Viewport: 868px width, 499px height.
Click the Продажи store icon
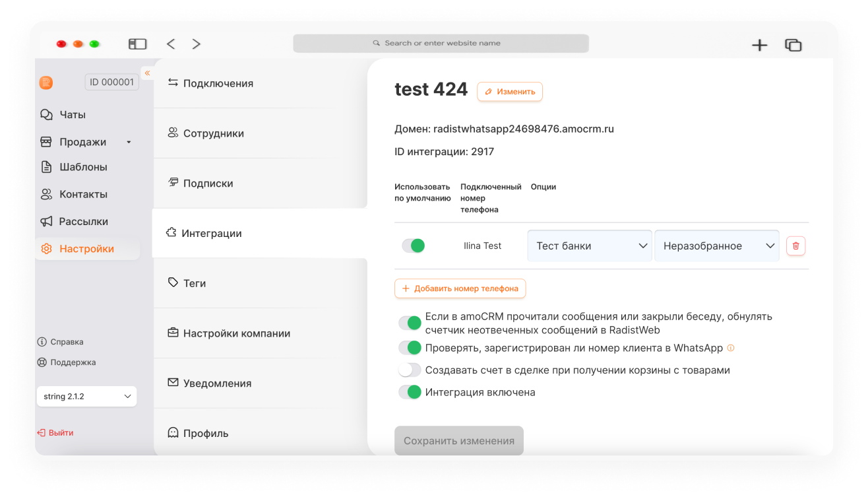click(x=46, y=142)
